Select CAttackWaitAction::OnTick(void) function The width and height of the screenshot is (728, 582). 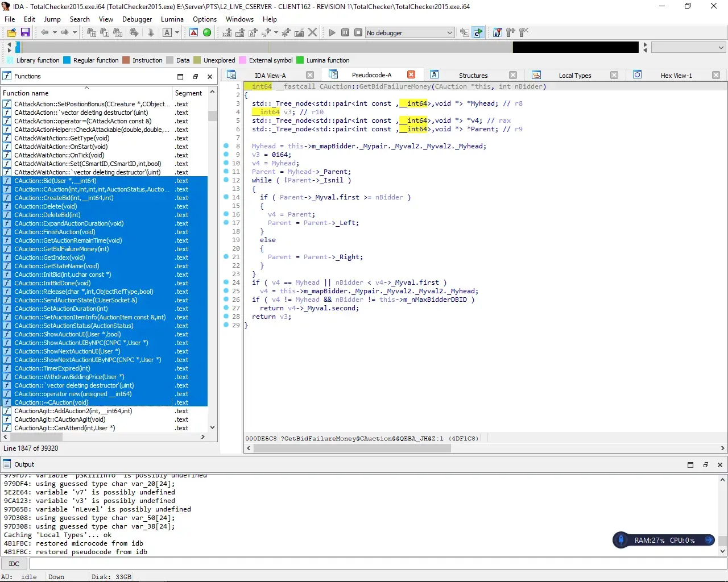104,155
